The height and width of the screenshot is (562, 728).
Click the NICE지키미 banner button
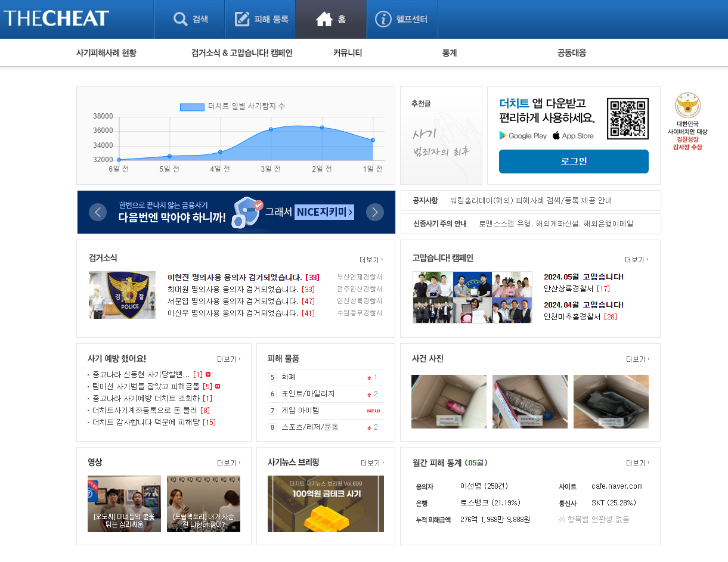click(324, 212)
